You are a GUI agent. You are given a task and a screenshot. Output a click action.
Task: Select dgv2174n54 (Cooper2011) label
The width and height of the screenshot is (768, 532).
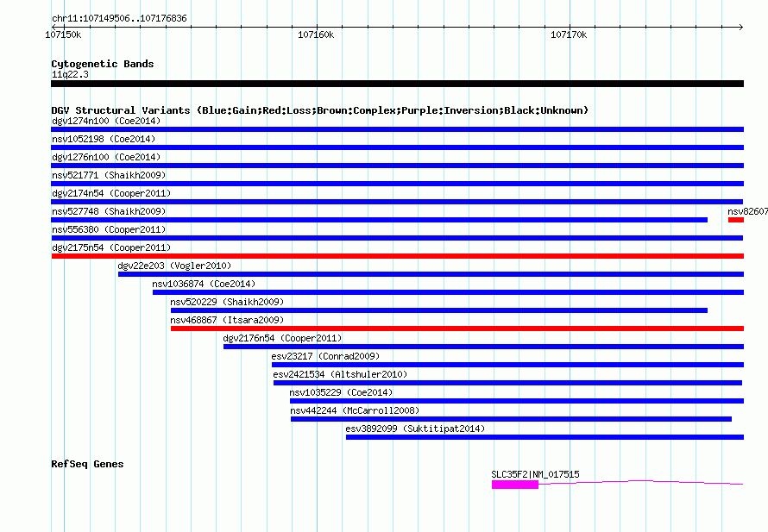(111, 193)
